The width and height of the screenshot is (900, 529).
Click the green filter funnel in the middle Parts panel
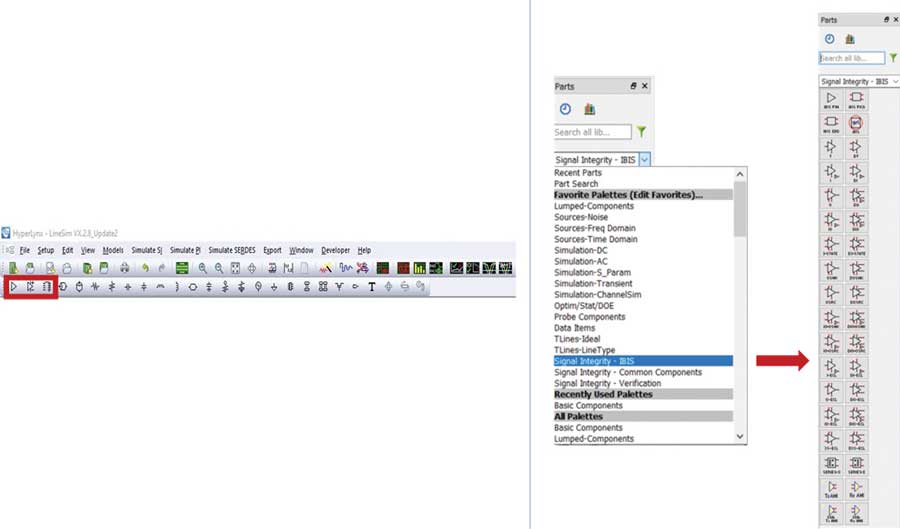tap(641, 132)
